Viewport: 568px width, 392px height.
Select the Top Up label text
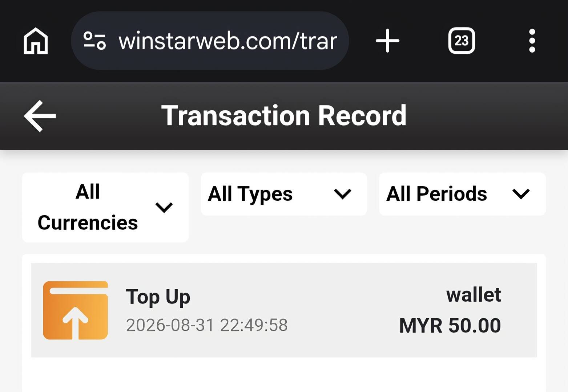pyautogui.click(x=158, y=297)
